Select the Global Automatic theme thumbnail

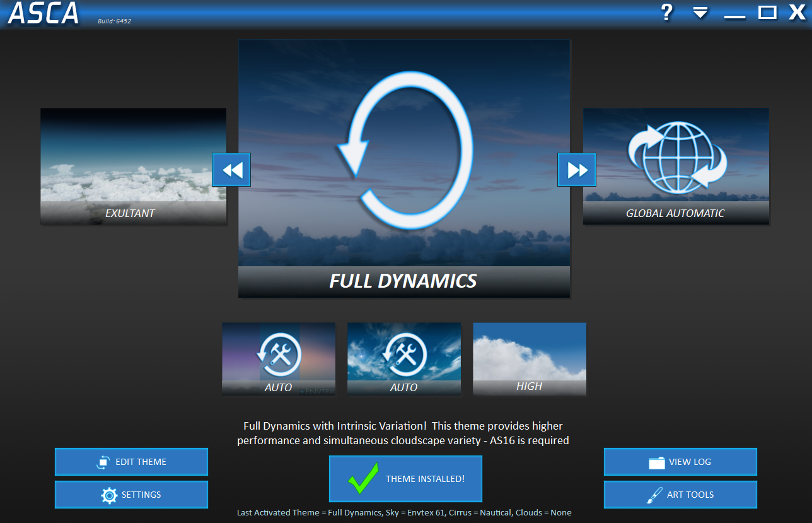click(x=676, y=166)
